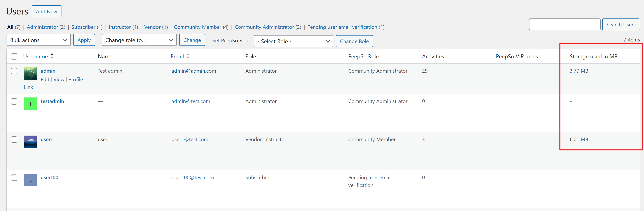Show only Vendor users
644x211 pixels.
[152, 27]
